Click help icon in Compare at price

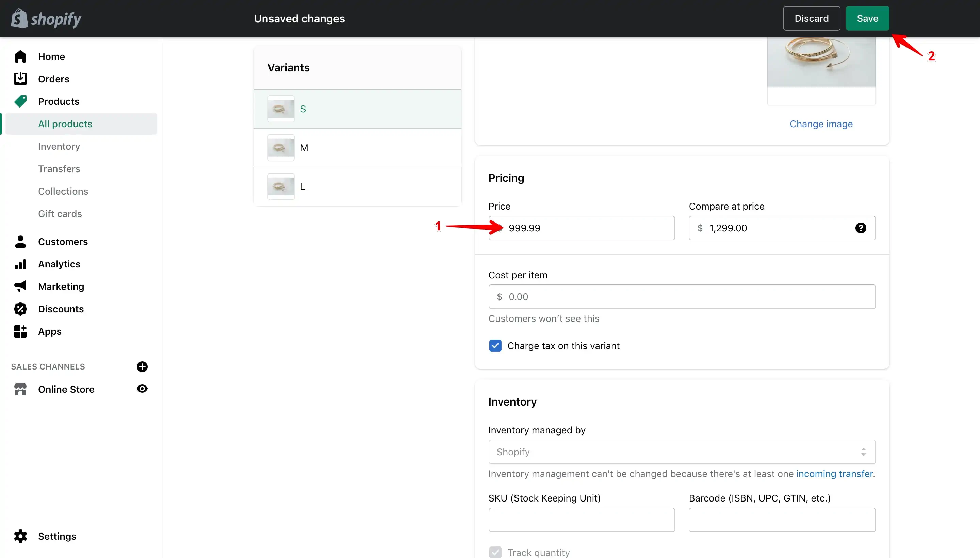coord(861,228)
